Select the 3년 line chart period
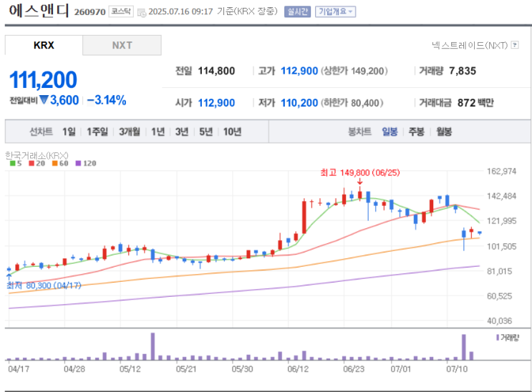Viewport: 532px width, 392px height. (182, 132)
